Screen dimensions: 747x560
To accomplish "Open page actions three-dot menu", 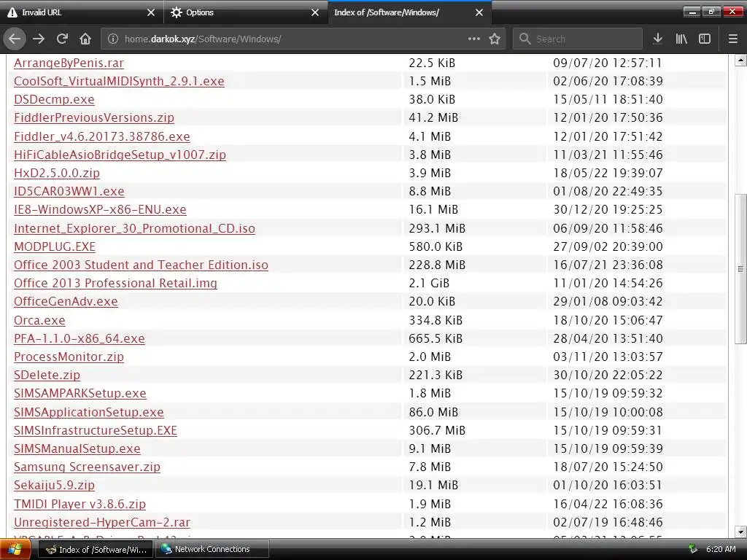I will pyautogui.click(x=474, y=39).
